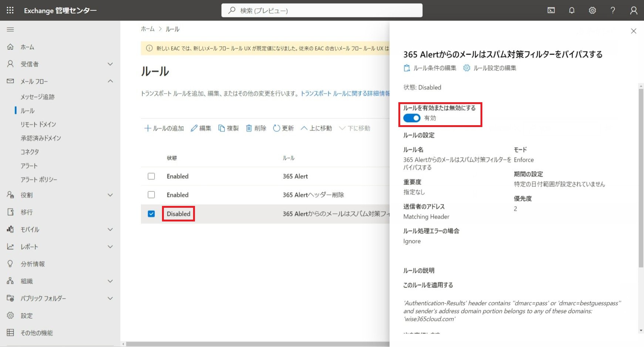This screenshot has height=347, width=644.
Task: Expand the 受信者 navigation section
Action: tap(110, 64)
